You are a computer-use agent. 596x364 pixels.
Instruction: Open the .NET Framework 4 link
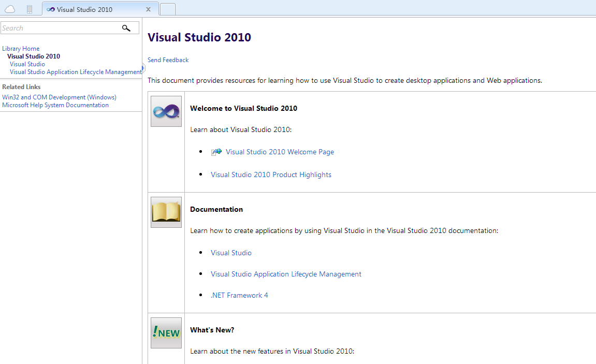click(239, 295)
